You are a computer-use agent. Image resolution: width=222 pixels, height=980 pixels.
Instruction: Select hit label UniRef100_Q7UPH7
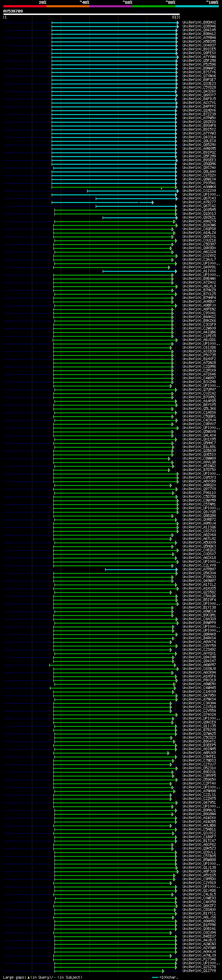tap(199, 390)
